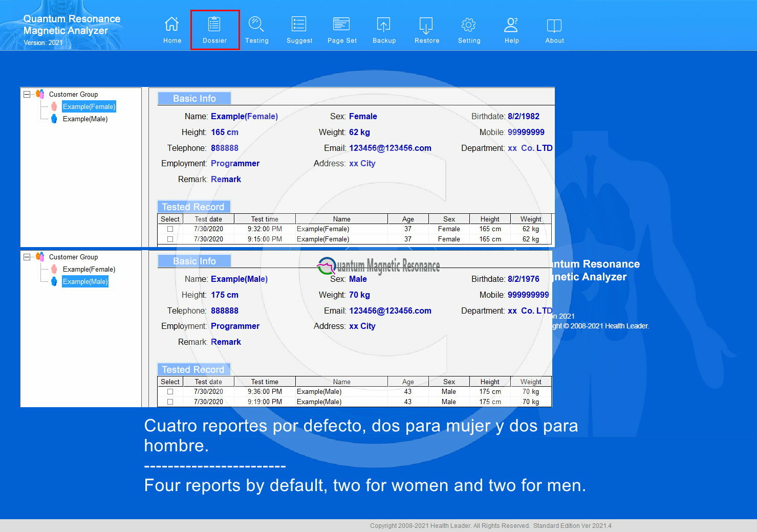
Task: Sort the female record table by Test time
Action: coord(265,219)
